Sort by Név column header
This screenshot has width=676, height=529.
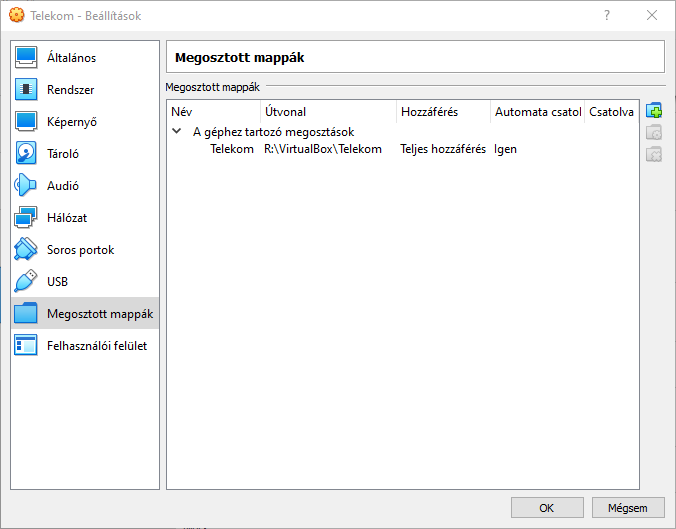(x=214, y=112)
